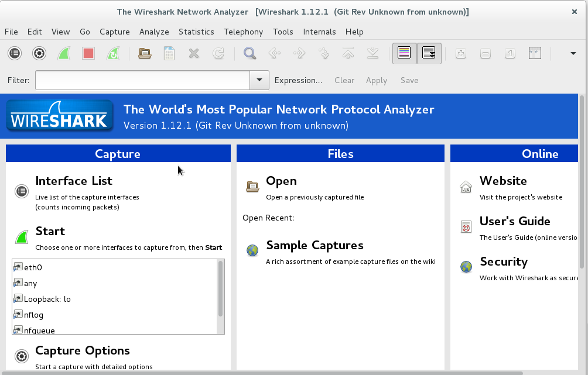Stop the running capture red square
Viewport: 588px width, 375px height.
[x=88, y=53]
